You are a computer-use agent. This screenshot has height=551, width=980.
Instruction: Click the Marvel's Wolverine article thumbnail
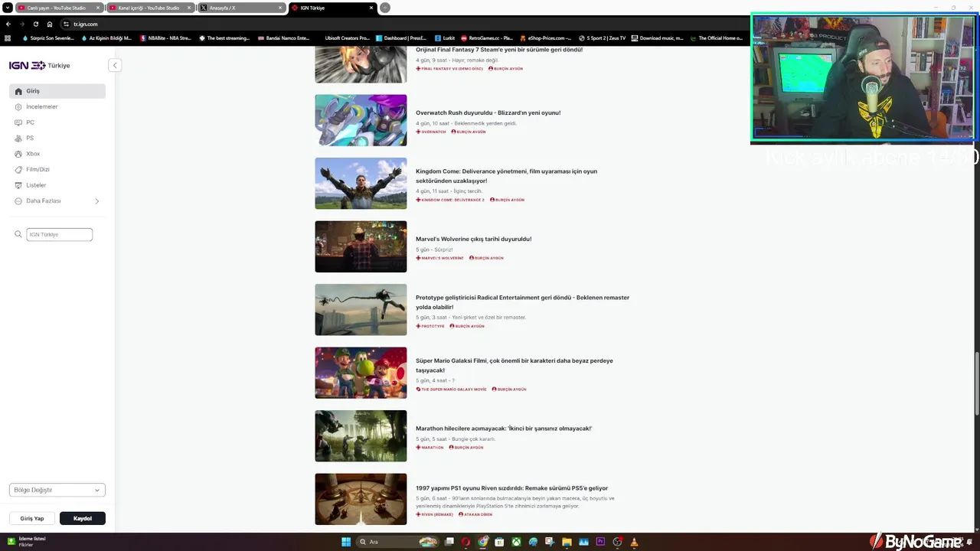361,246
